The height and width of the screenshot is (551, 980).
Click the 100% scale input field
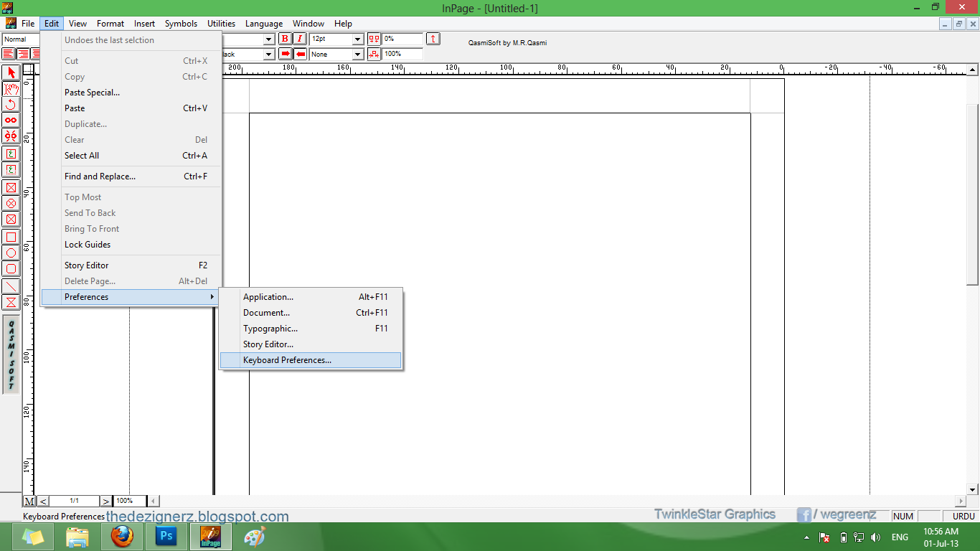[x=402, y=54]
